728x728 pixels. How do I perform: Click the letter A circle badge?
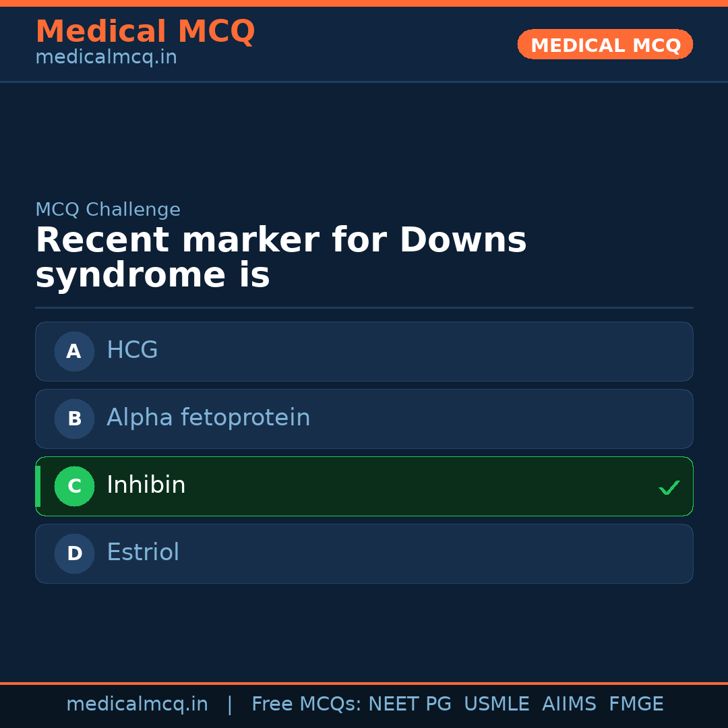point(74,351)
